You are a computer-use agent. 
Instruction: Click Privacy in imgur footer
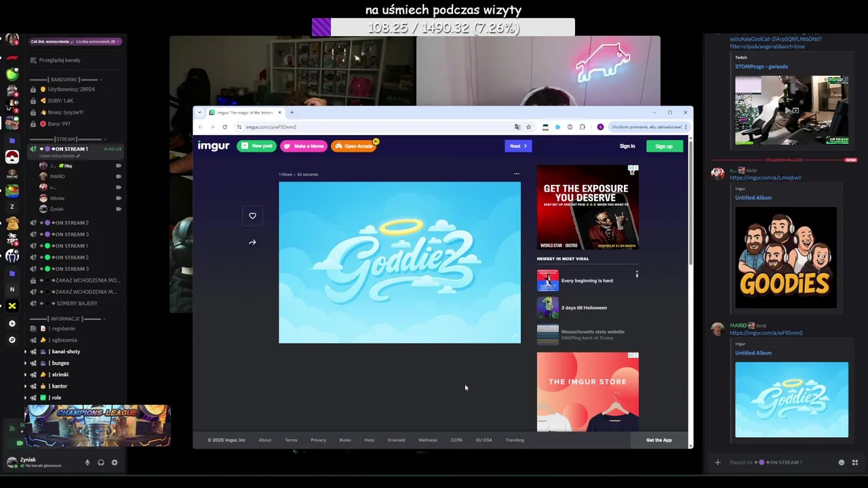(x=318, y=440)
